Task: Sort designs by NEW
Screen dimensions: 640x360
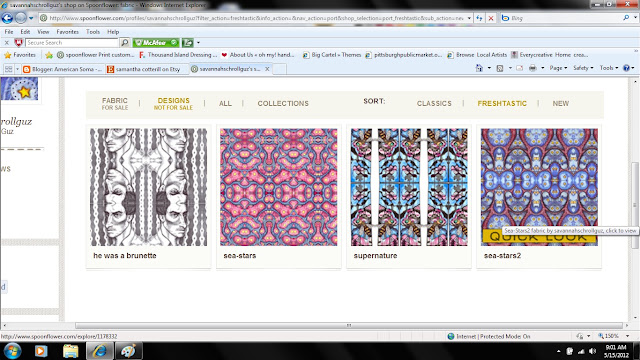Action: [560, 104]
